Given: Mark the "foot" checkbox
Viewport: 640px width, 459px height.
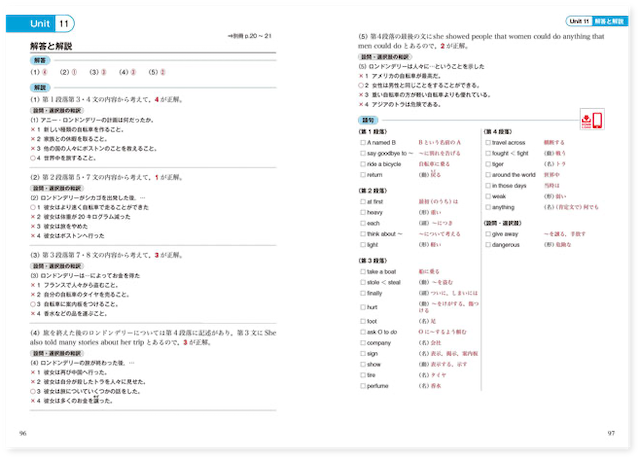Looking at the screenshot, I should pos(362,321).
